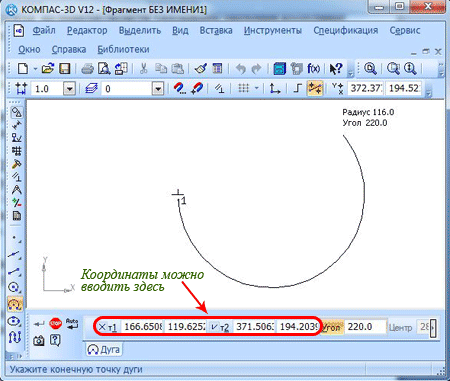Viewport: 450px width, 381px height.
Task: Disable snaps with the crossed magnet icon
Action: [197, 89]
